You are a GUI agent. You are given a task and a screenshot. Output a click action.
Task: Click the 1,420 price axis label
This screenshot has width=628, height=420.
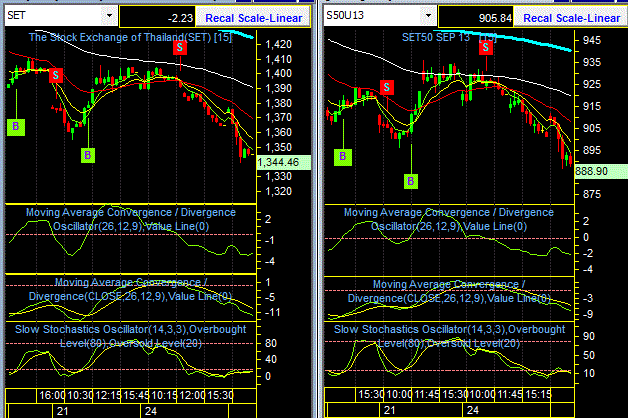pyautogui.click(x=278, y=44)
